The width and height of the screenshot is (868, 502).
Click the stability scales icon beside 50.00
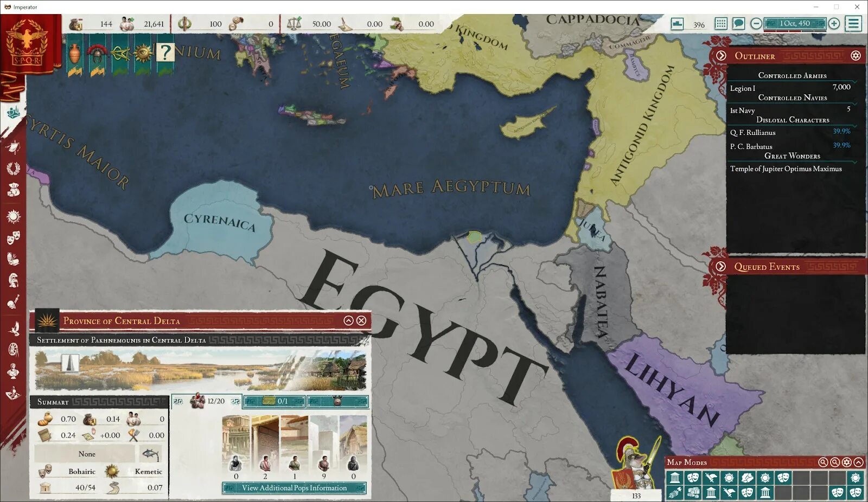294,24
